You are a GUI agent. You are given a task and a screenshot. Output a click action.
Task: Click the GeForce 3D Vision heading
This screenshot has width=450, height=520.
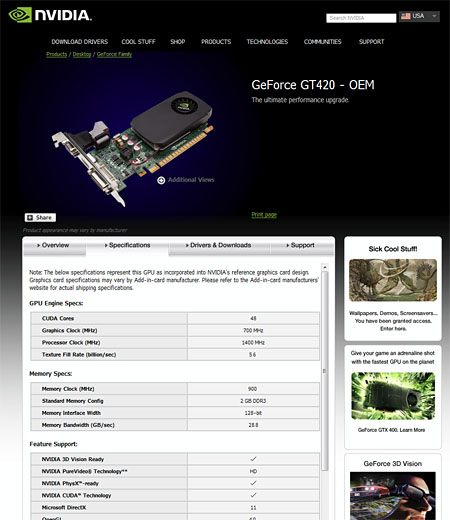click(393, 464)
